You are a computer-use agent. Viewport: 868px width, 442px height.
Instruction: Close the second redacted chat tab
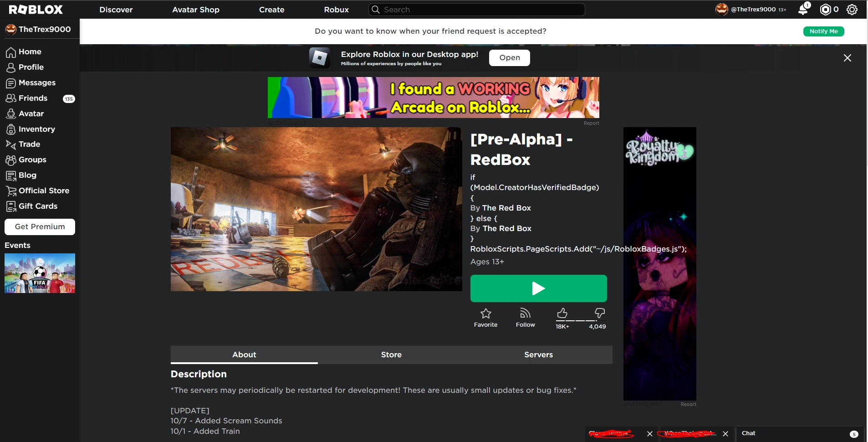[x=725, y=434]
